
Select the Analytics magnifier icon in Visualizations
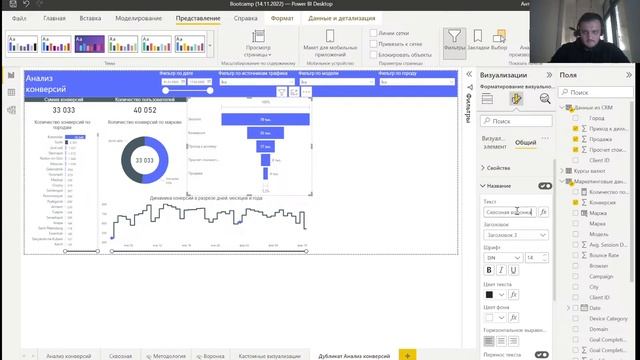pyautogui.click(x=544, y=99)
